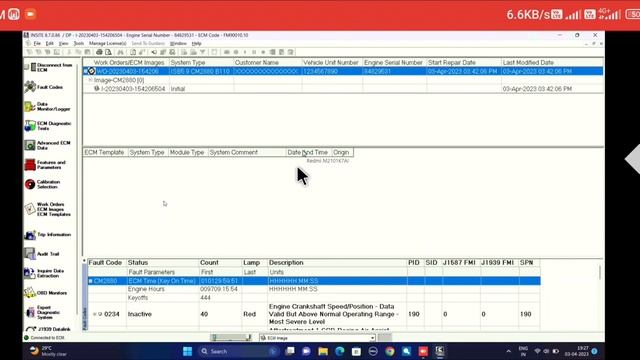
Task: Open the Manage License(s) menu
Action: pyautogui.click(x=107, y=43)
